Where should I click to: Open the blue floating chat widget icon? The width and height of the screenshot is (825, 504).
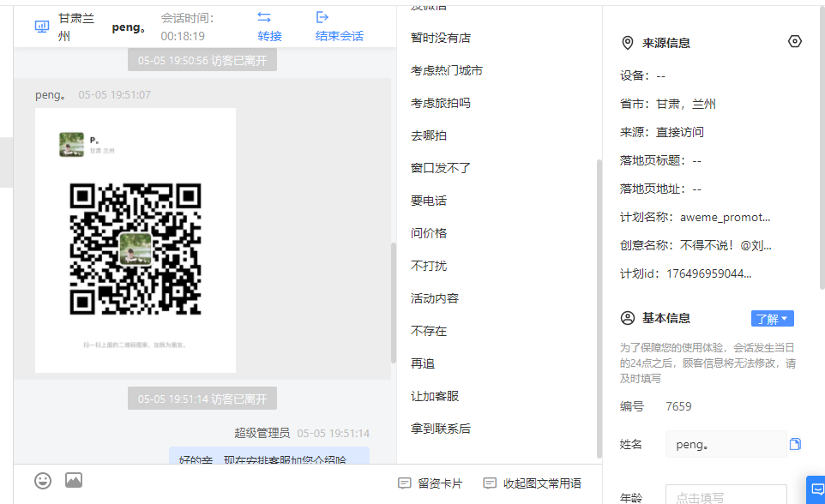click(x=817, y=489)
